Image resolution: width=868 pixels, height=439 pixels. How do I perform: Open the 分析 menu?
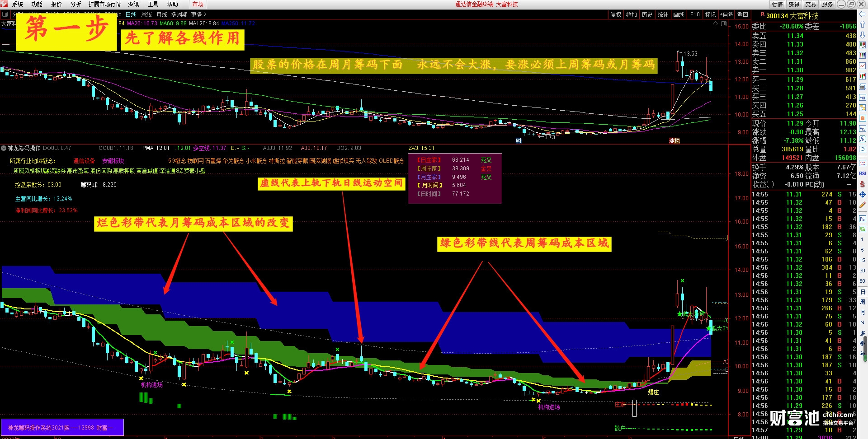[x=75, y=4]
